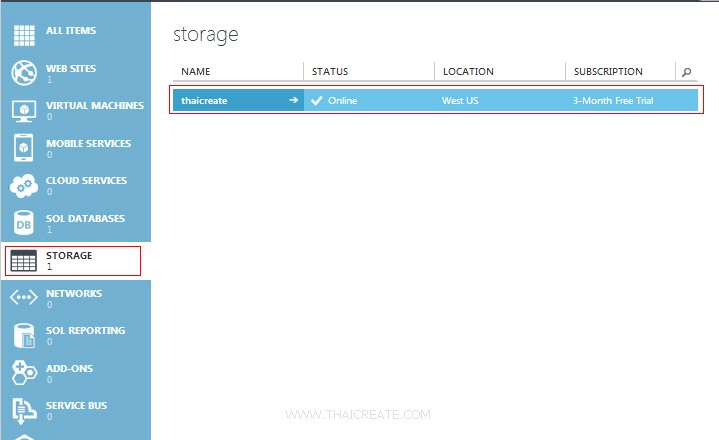Sort by the STATUS column header

(330, 72)
